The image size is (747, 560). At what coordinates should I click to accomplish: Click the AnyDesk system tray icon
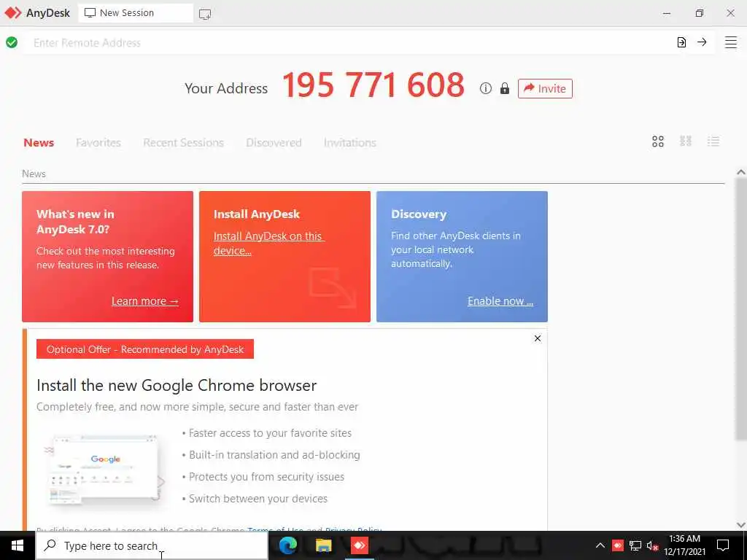click(617, 545)
